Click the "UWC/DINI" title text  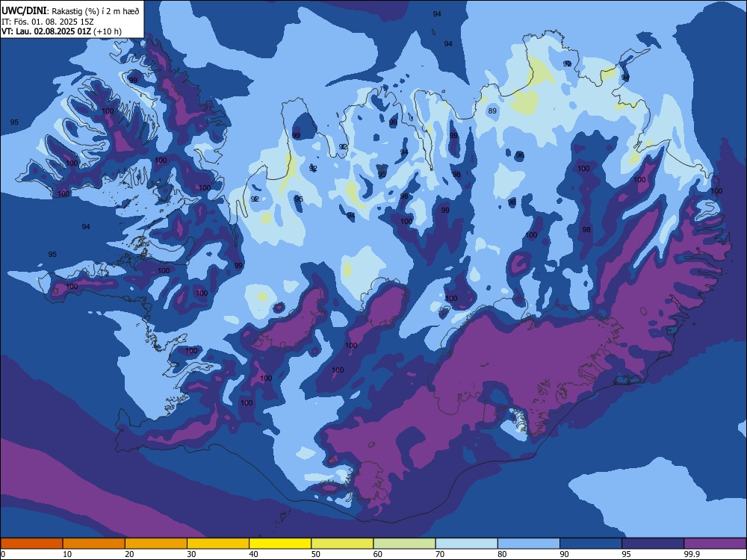[x=24, y=11]
